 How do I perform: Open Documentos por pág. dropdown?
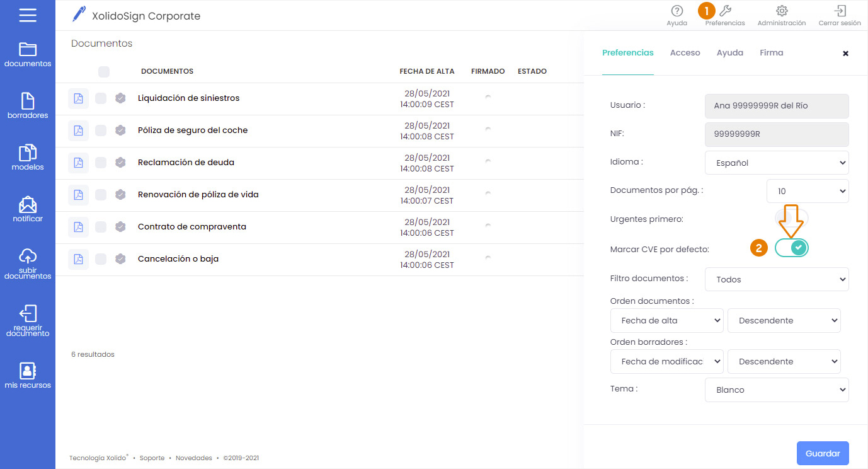pos(808,191)
